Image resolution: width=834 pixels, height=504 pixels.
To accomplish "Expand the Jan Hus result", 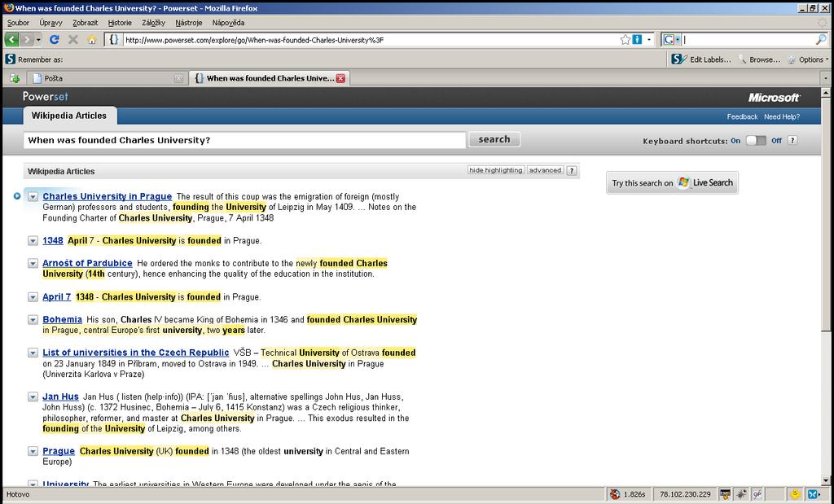I will 33,397.
